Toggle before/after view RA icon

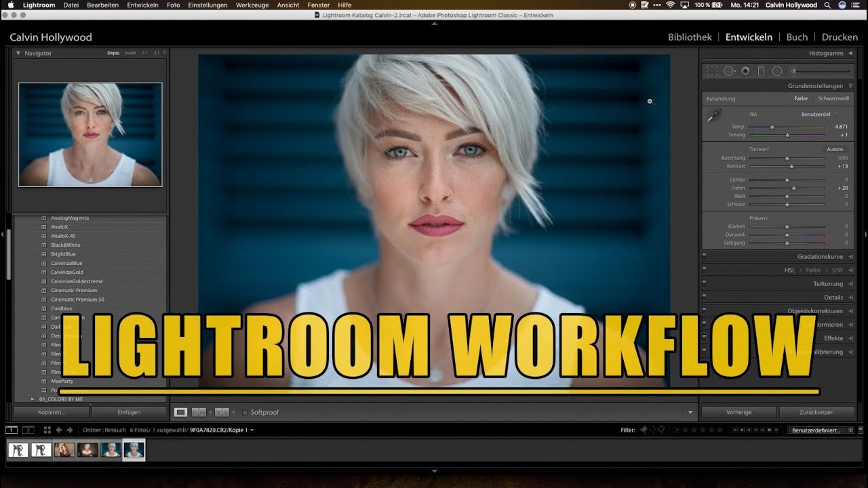[x=199, y=412]
